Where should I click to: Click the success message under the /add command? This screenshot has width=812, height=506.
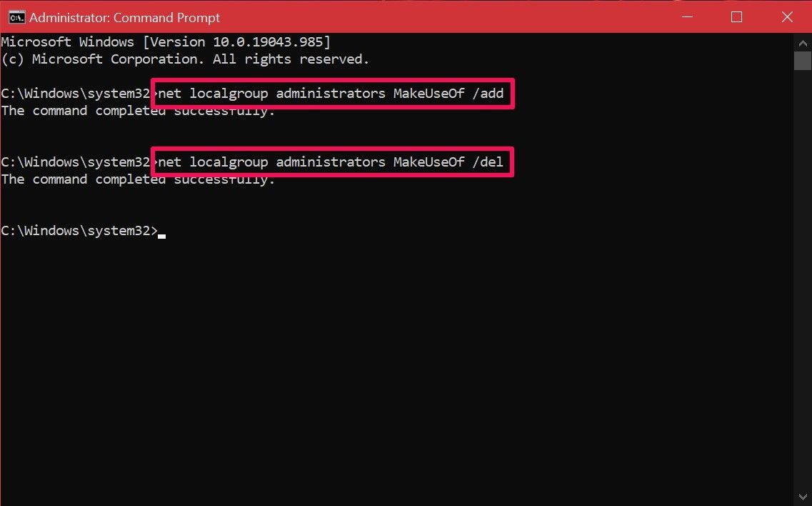point(138,111)
